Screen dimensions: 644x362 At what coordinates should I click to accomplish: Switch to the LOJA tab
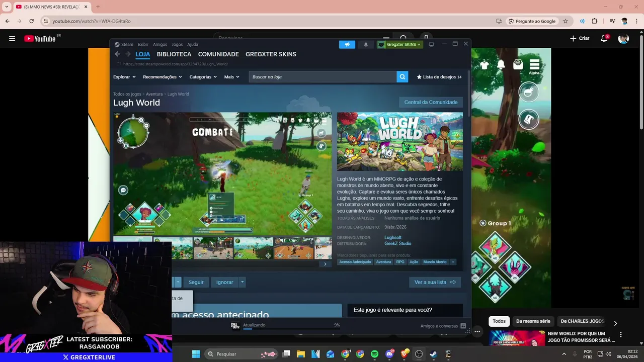142,54
